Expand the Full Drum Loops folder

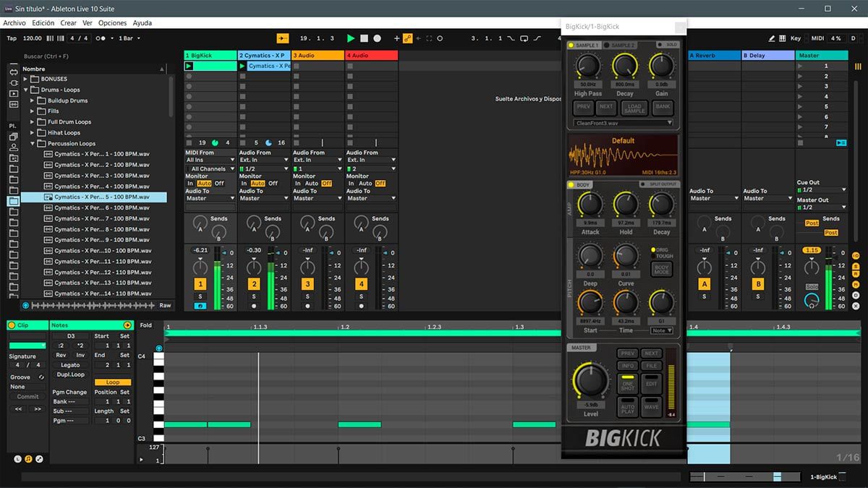pos(33,122)
